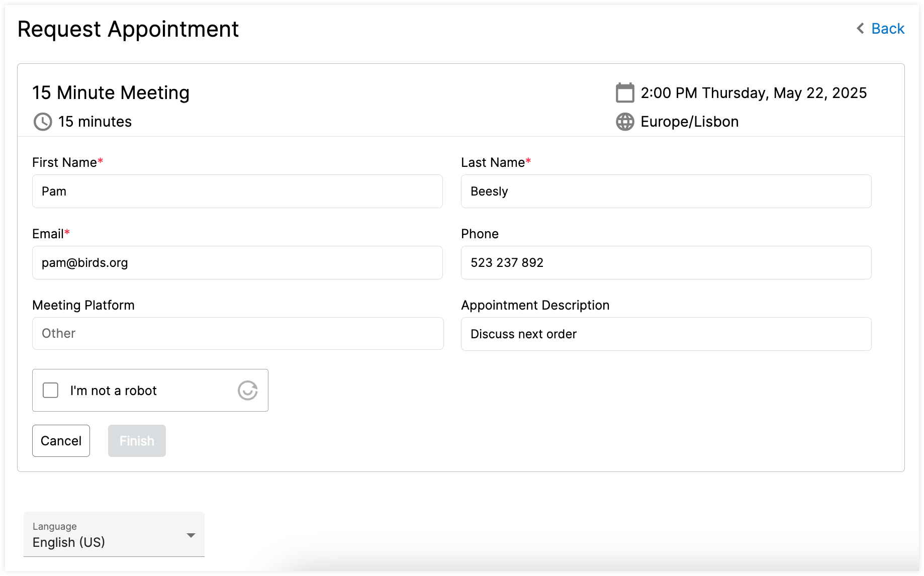Screen dimensions: 924x576
Task: Click the Language dropdown arrow
Action: (191, 535)
